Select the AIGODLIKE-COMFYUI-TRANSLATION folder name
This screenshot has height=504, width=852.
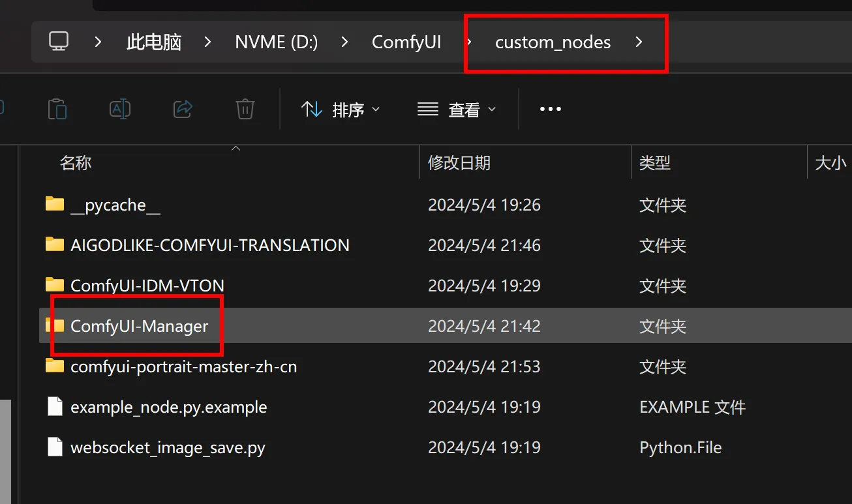(210, 245)
